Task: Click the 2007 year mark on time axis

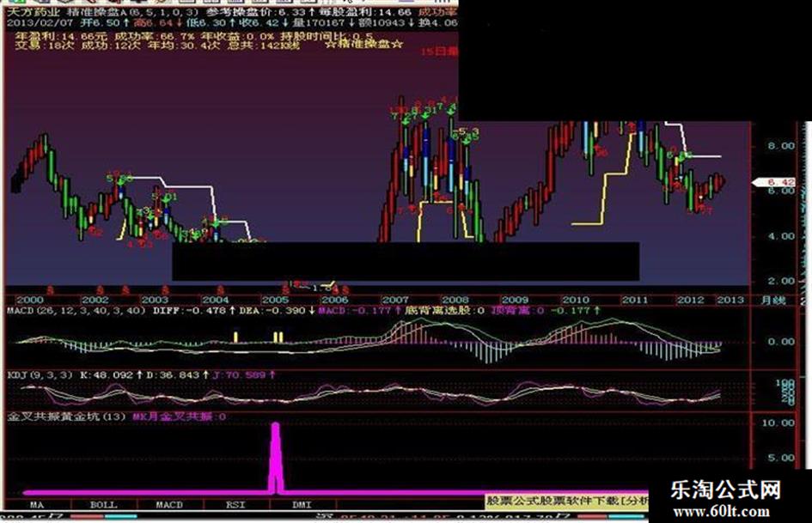Action: [395, 300]
